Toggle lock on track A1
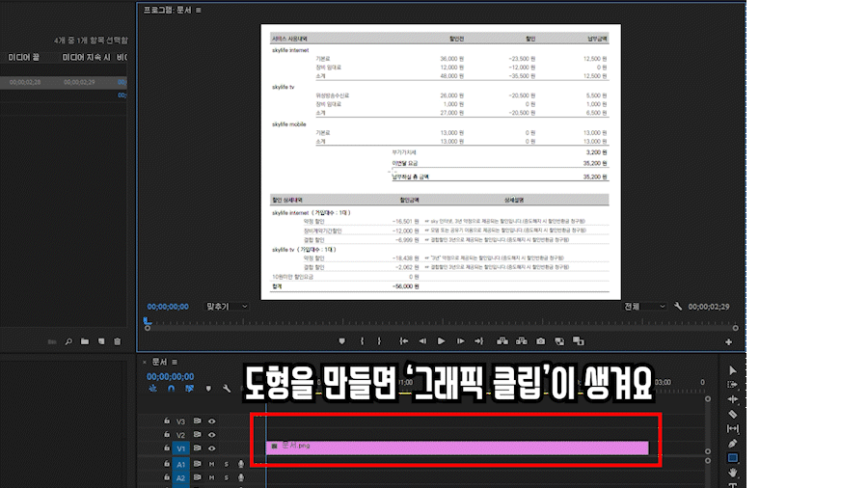This screenshot has width=868, height=488. click(167, 464)
